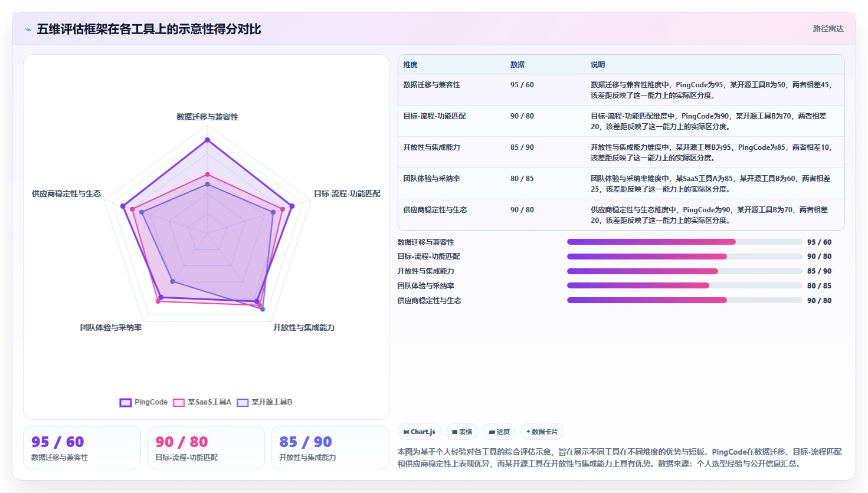Click the radar axis label 开放性与集成能力
This screenshot has height=493, width=868.
(304, 327)
